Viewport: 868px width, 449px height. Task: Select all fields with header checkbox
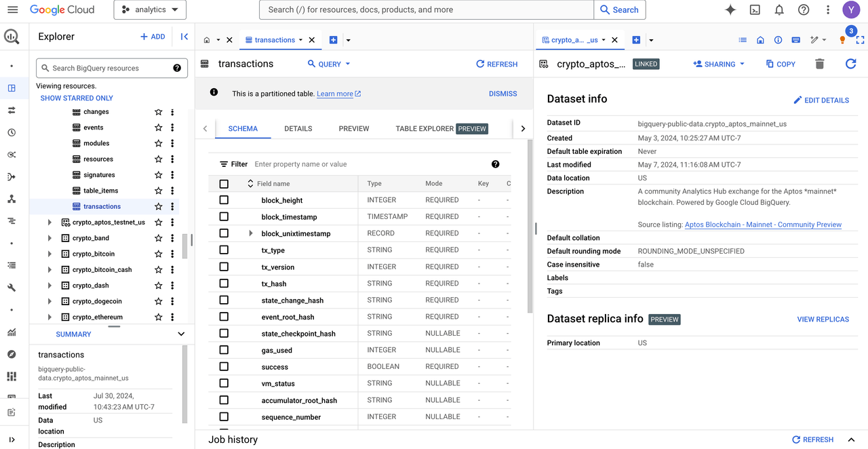coord(224,184)
